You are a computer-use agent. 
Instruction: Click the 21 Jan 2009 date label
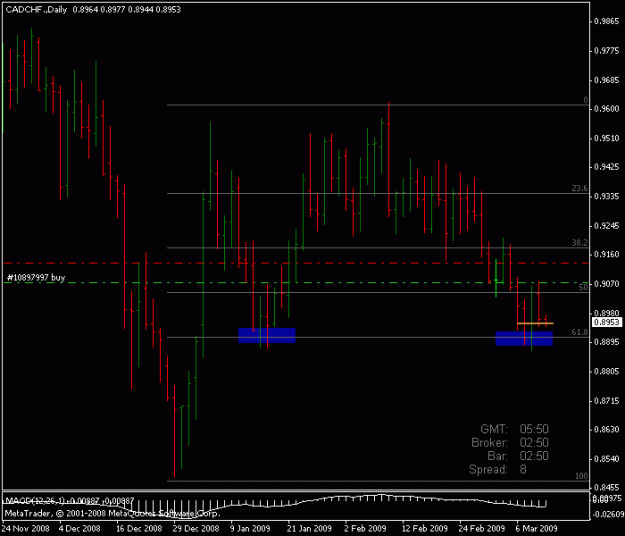[x=309, y=529]
